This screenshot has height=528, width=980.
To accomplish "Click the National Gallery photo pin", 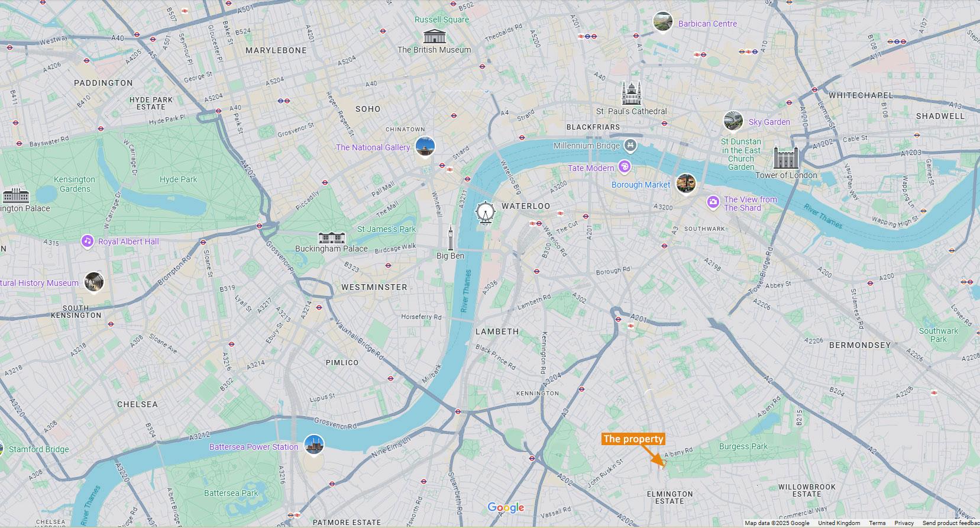I will coord(425,147).
